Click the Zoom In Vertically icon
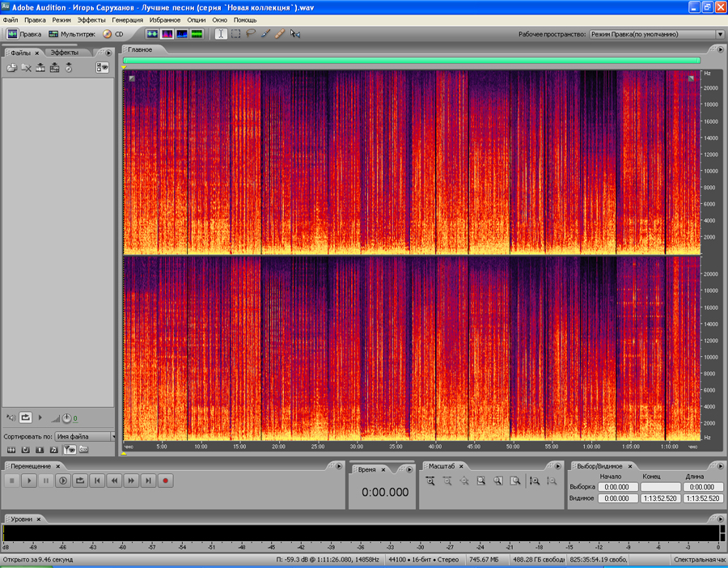Screen dimensions: 728x568 coord(535,481)
